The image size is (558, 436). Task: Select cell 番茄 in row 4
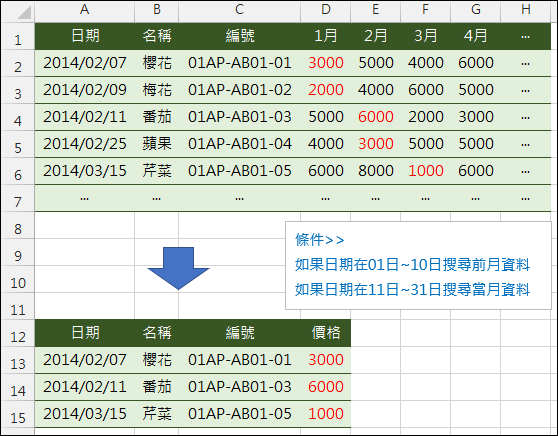tap(157, 117)
